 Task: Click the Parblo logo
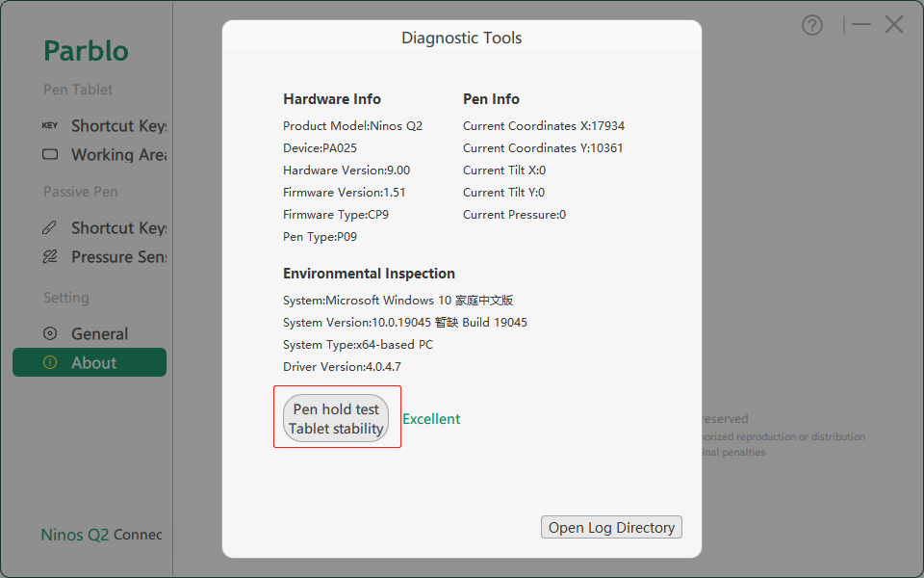[86, 51]
